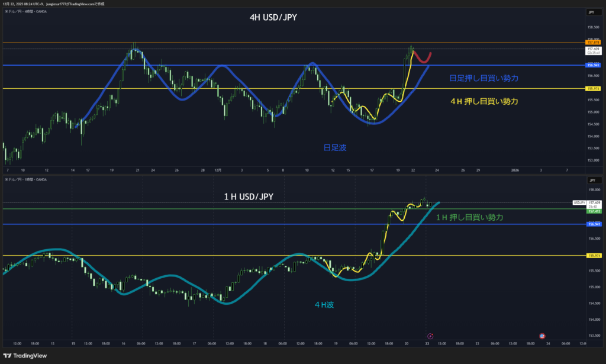The height and width of the screenshot is (364, 606).
Task: Click the orange 157.878 price label
Action: pos(592,43)
